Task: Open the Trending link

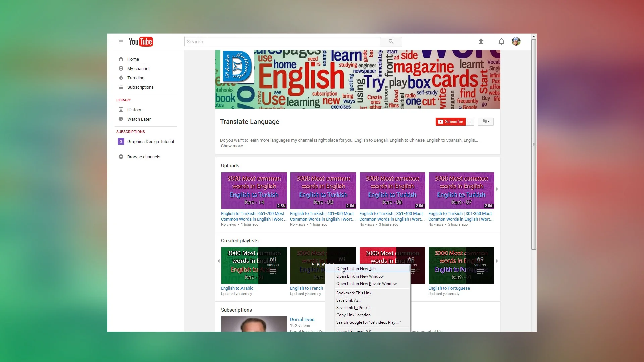Action: (136, 78)
